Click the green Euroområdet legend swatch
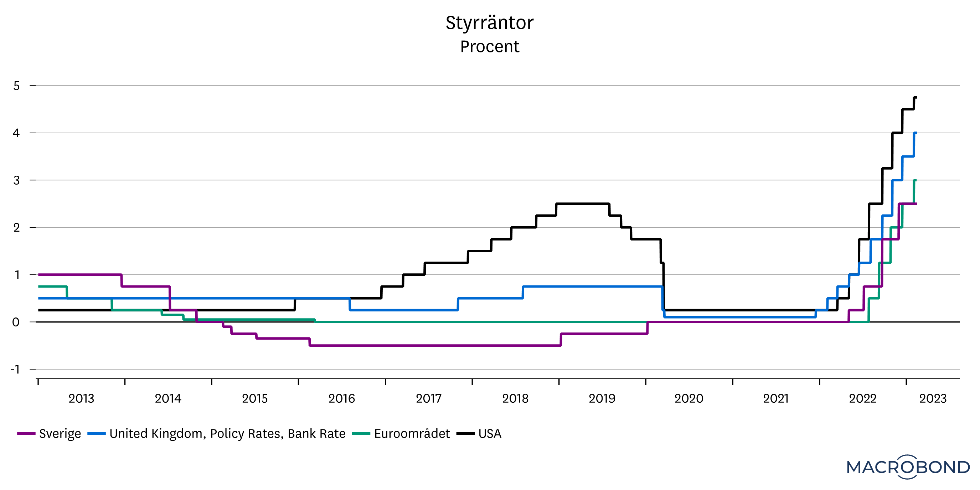 (361, 434)
